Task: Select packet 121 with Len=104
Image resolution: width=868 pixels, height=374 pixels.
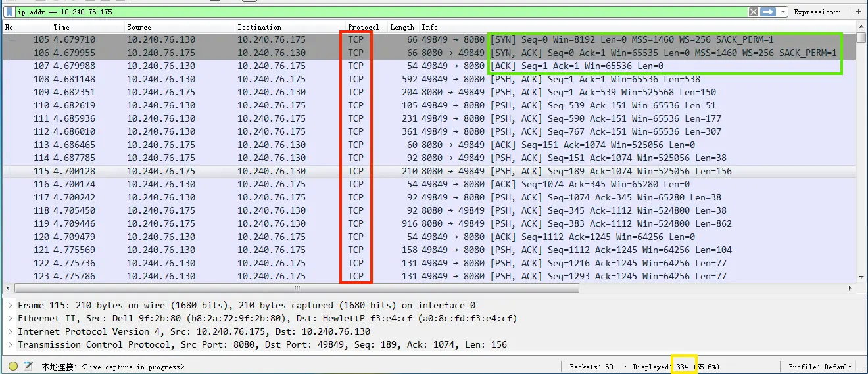Action: (429, 250)
